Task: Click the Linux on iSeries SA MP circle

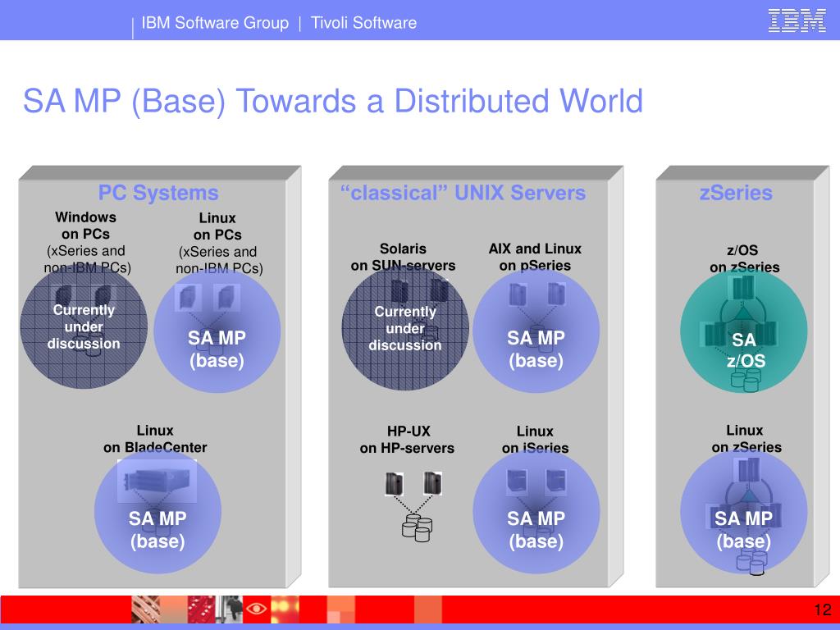Action: point(536,512)
